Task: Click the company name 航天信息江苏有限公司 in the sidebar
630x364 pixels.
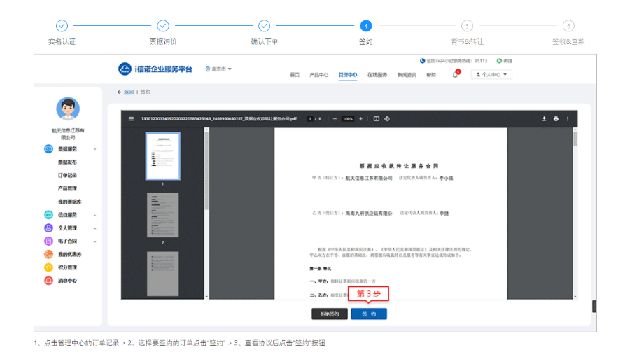Action: pos(68,134)
